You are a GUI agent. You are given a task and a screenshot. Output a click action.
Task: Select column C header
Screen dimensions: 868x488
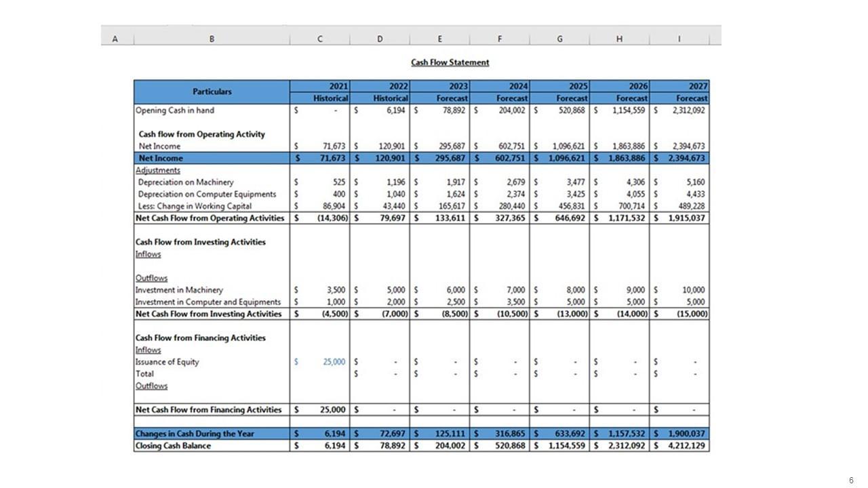click(320, 39)
